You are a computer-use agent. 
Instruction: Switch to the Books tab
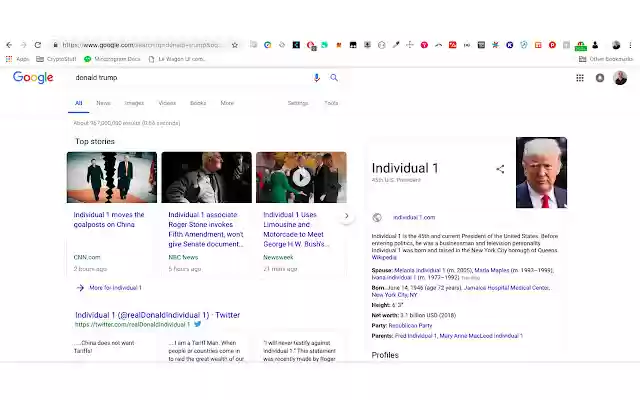click(x=198, y=103)
